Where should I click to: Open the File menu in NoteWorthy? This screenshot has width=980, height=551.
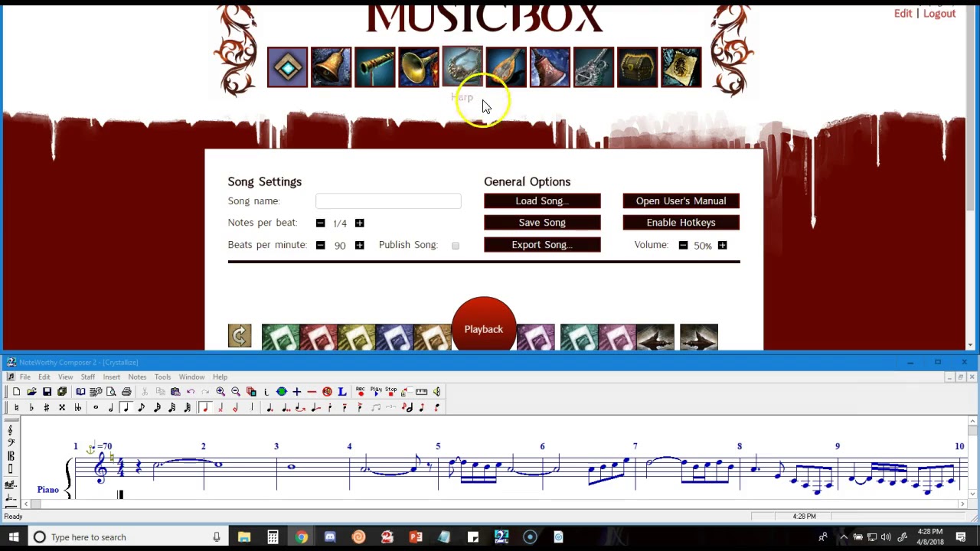(x=25, y=377)
